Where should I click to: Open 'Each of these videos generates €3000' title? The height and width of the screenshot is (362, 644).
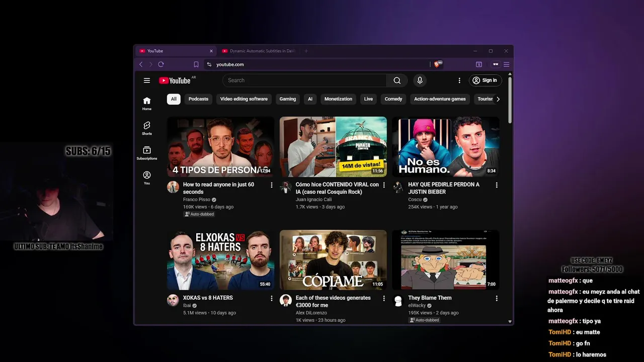tap(333, 301)
